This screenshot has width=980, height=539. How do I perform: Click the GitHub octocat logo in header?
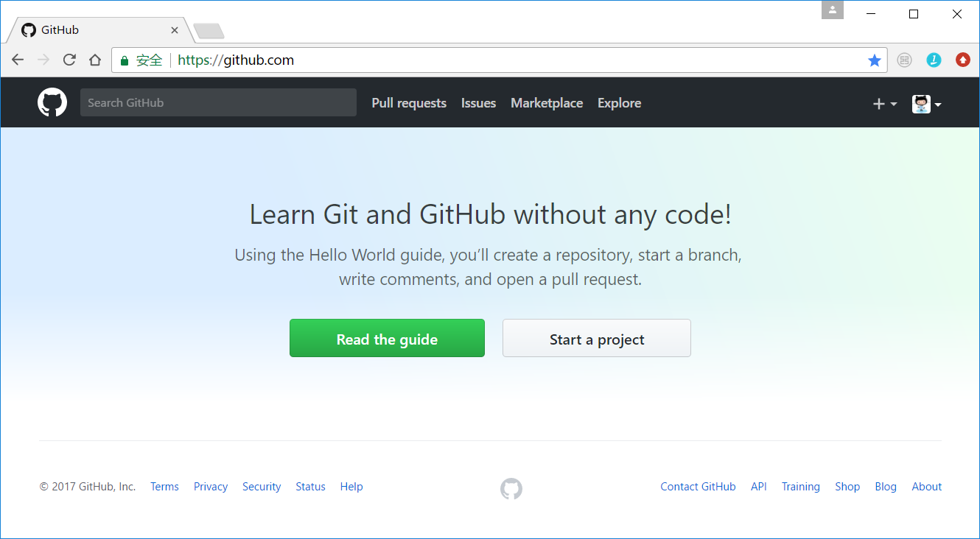tap(52, 102)
